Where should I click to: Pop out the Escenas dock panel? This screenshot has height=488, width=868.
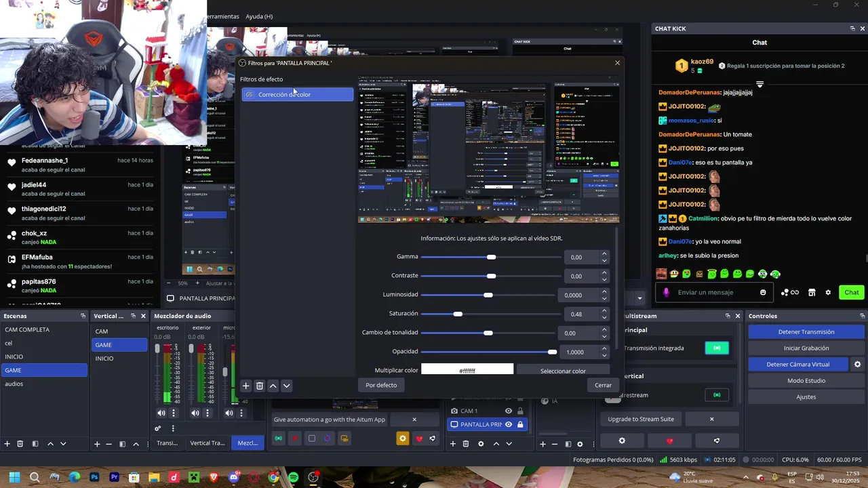pos(83,316)
